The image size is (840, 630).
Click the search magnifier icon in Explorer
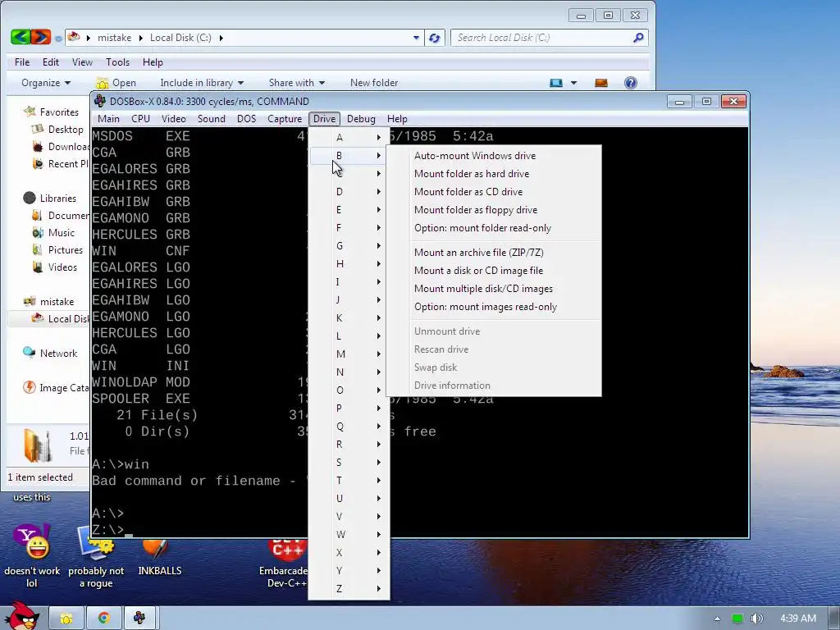coord(638,38)
